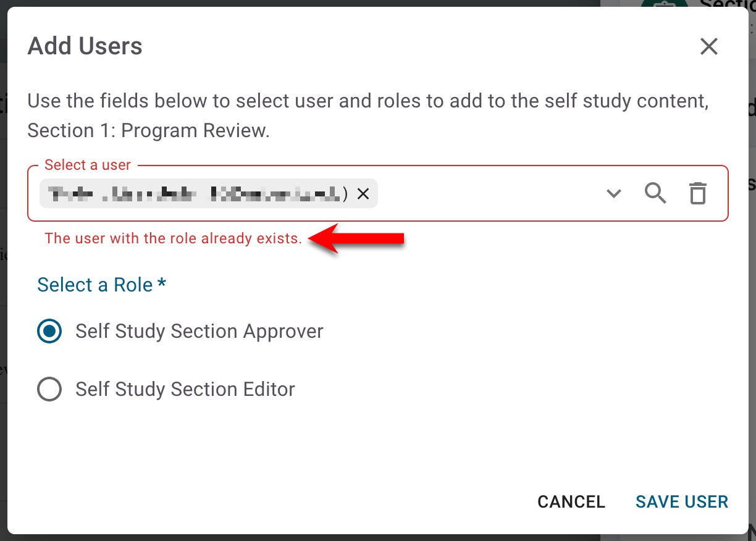The width and height of the screenshot is (756, 541).
Task: Select the Self Study Section Approver radio button
Action: (x=49, y=332)
